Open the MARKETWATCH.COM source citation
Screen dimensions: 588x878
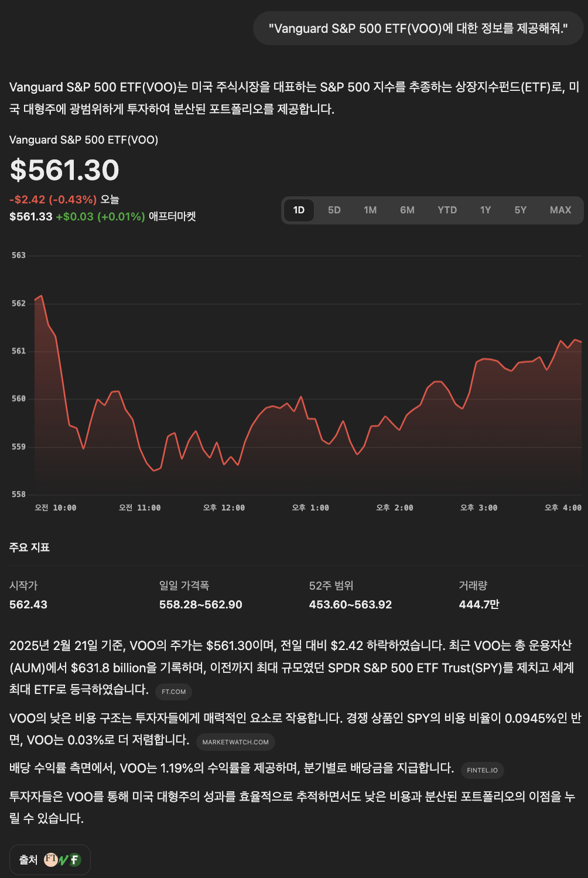pyautogui.click(x=235, y=742)
